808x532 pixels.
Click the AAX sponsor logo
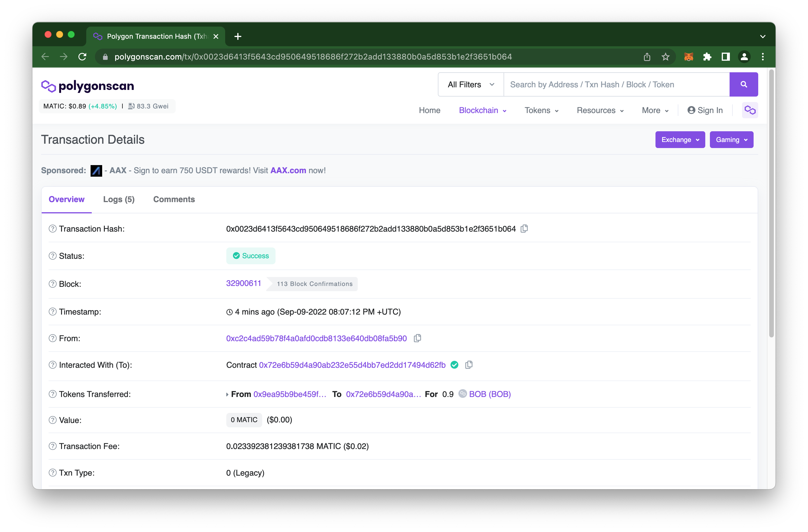pyautogui.click(x=96, y=170)
